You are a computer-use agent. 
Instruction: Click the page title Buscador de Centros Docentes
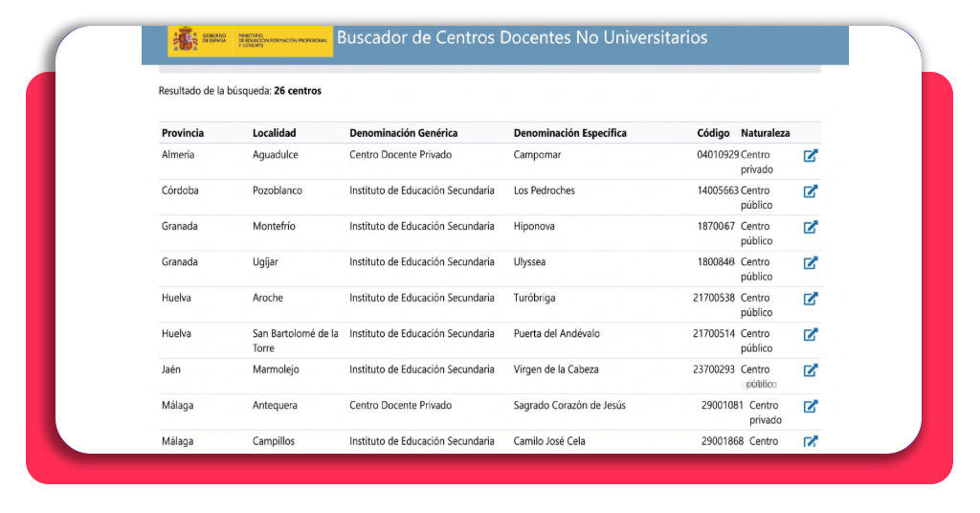pos(522,37)
